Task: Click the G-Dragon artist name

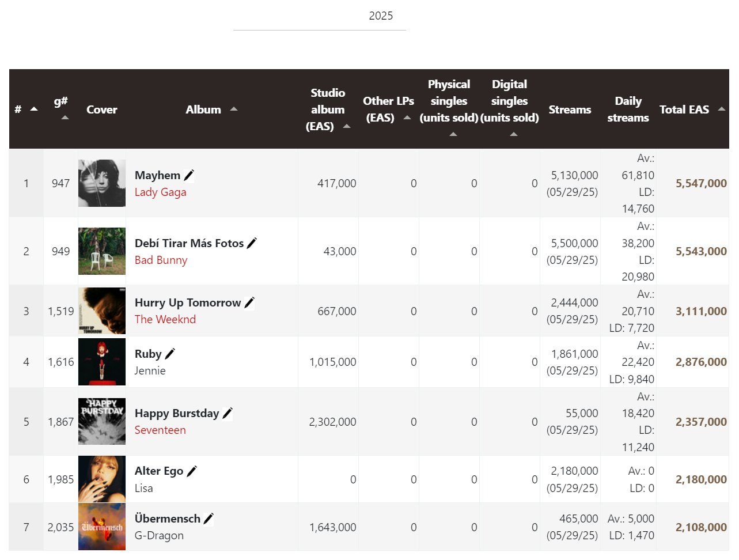Action: pyautogui.click(x=160, y=535)
